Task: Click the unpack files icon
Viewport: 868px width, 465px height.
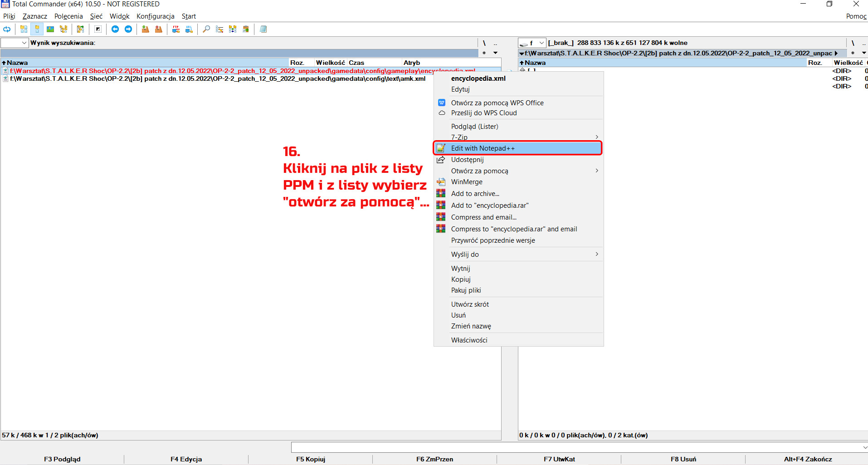Action: [x=158, y=29]
